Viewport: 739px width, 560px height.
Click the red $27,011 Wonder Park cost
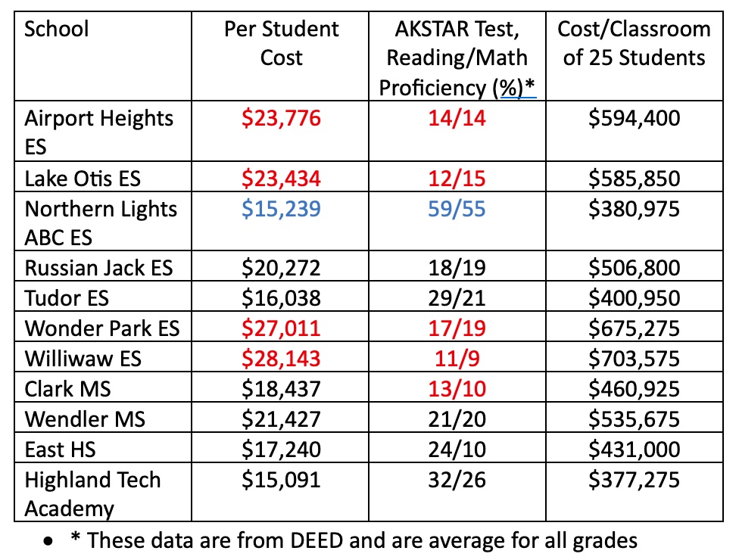(281, 328)
